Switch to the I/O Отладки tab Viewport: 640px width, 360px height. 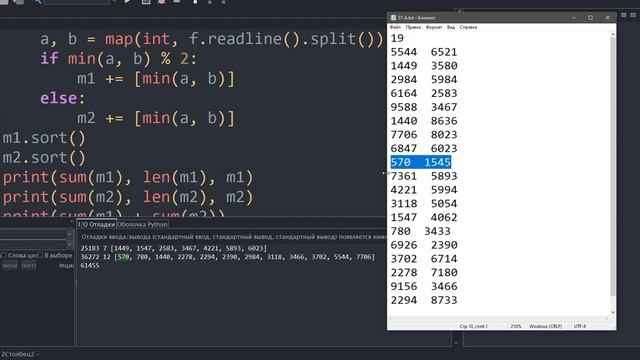(96, 224)
